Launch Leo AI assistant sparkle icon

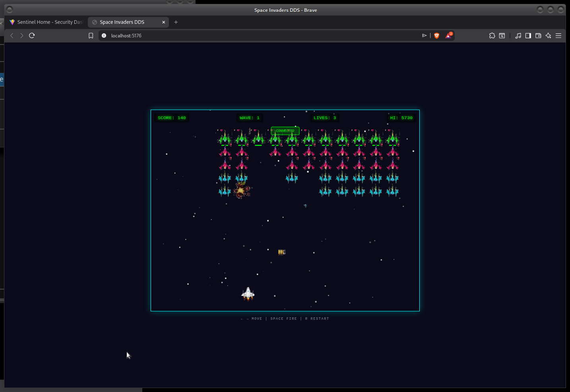(x=548, y=35)
